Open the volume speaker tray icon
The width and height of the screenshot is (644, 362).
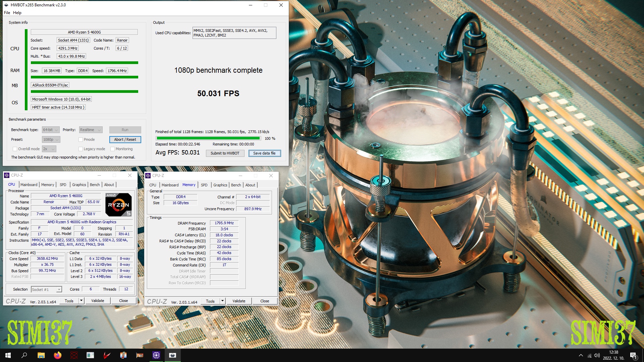pos(597,355)
